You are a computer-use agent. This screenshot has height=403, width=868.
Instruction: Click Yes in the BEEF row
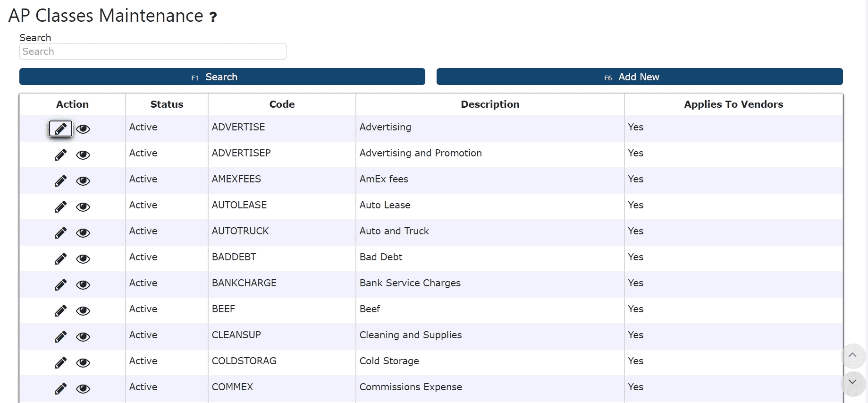click(636, 309)
